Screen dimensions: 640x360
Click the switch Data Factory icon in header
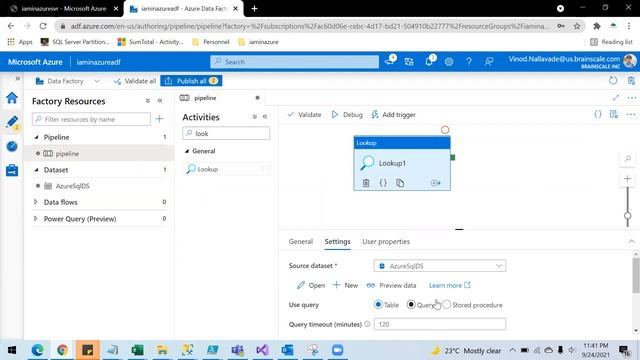409,62
